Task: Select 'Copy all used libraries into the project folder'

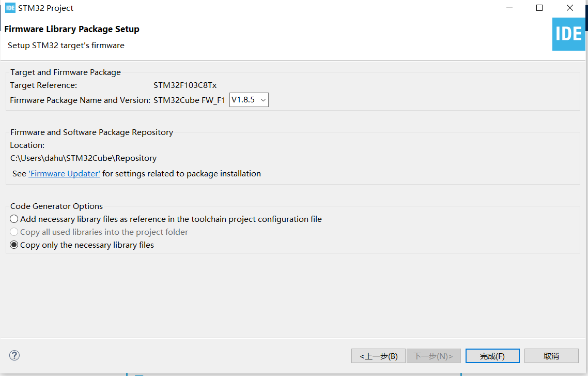Action: coord(99,232)
